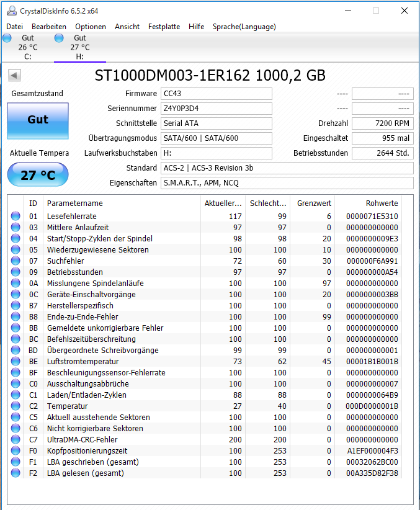420x510 pixels.
Task: Click status dot for Kopfpositionierungszeit
Action: [x=16, y=450]
